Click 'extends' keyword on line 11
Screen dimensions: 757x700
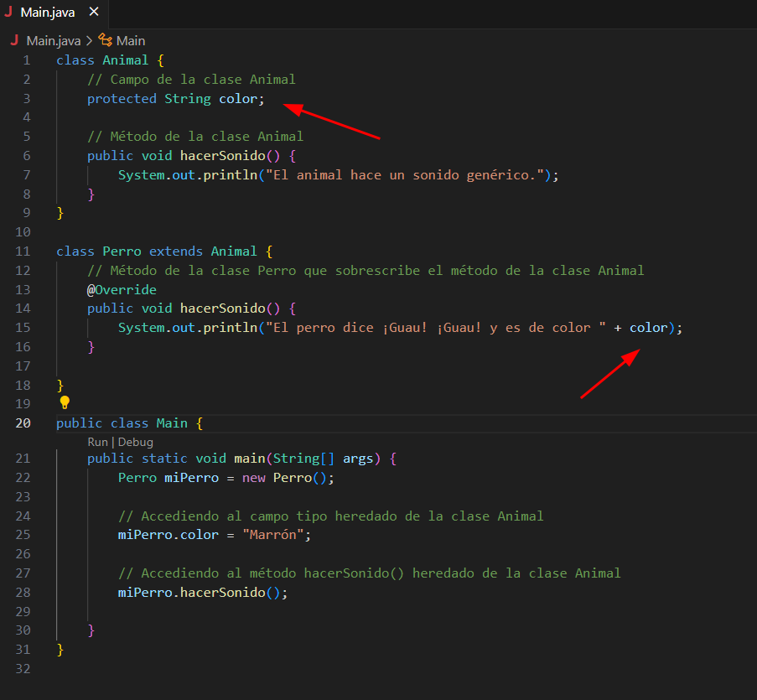pos(176,251)
